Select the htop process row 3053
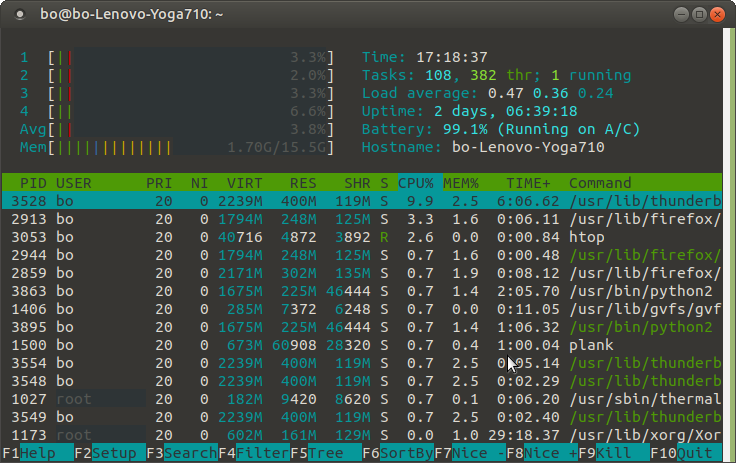736x463 pixels. (362, 237)
